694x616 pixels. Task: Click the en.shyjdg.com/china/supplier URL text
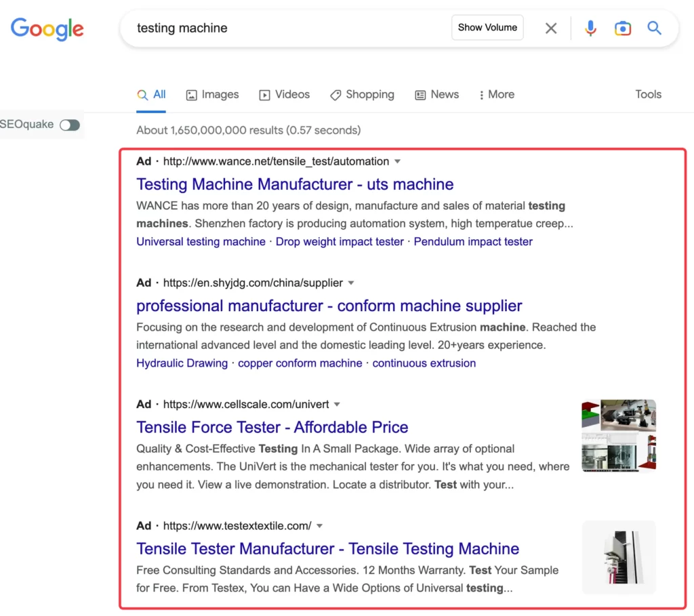pyautogui.click(x=253, y=283)
